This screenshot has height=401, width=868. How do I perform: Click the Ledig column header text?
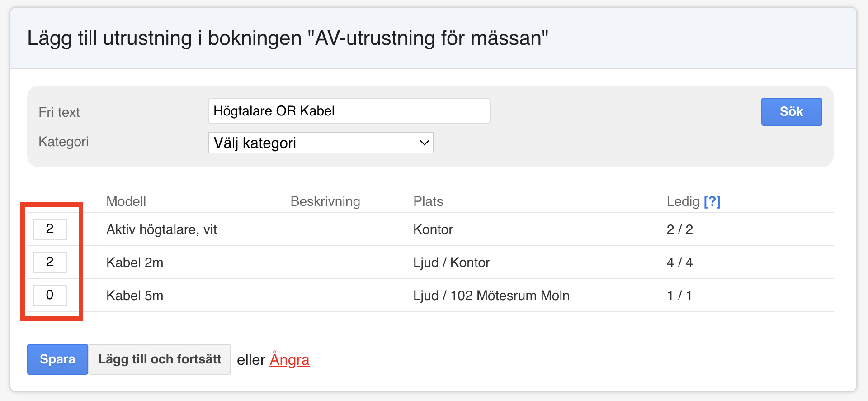pos(683,201)
